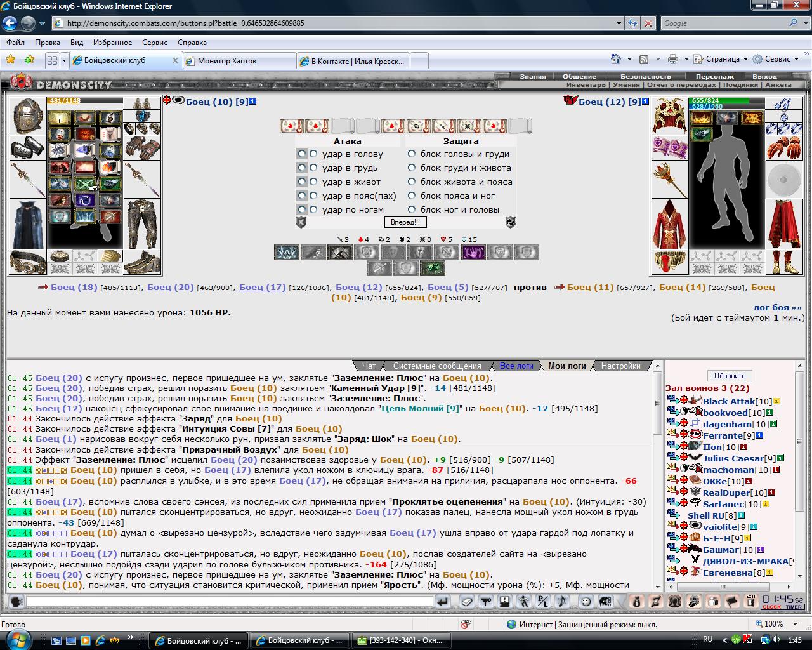Screen dimensions: 812x650
Task: Click the money bag icon in toolbar
Action: click(x=637, y=602)
